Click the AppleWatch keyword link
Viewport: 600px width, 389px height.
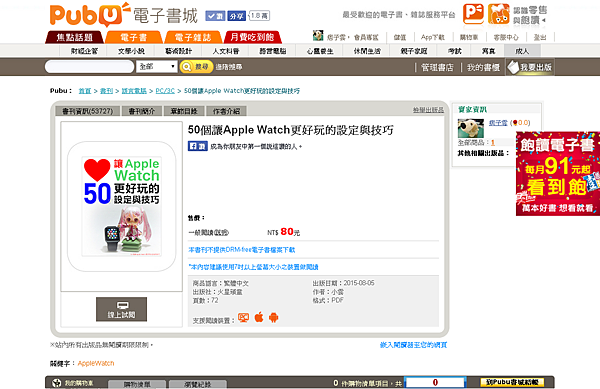96,363
